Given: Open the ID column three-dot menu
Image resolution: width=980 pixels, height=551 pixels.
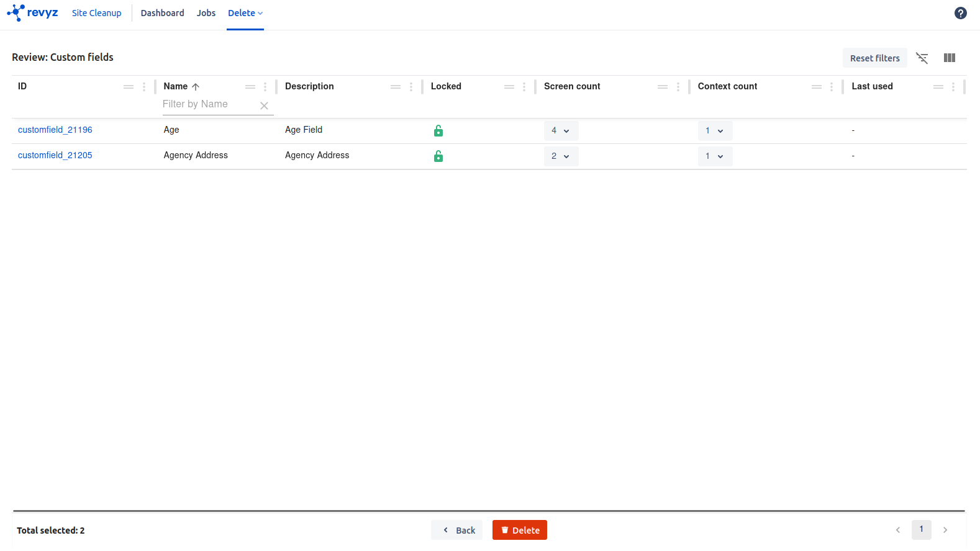Looking at the screenshot, I should tap(144, 87).
